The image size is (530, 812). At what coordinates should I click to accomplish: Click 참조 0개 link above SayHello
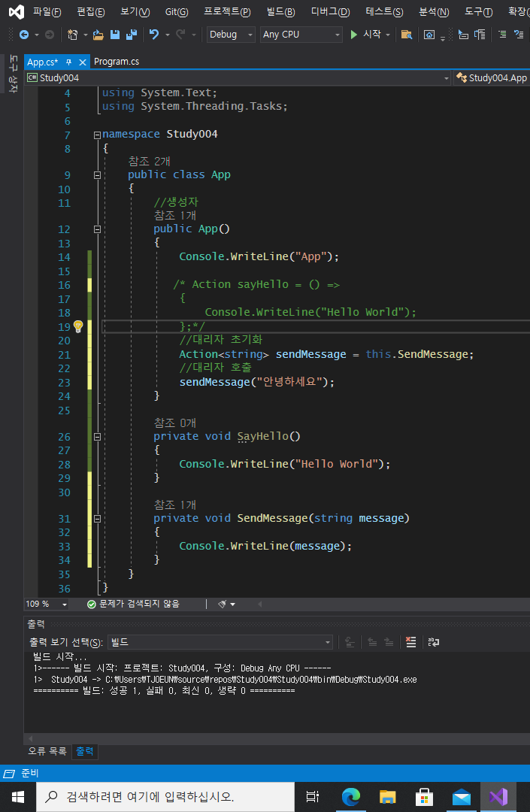175,423
